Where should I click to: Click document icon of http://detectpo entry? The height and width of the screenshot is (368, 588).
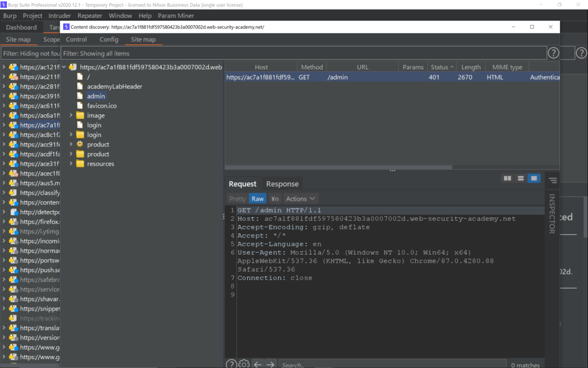pyautogui.click(x=14, y=212)
